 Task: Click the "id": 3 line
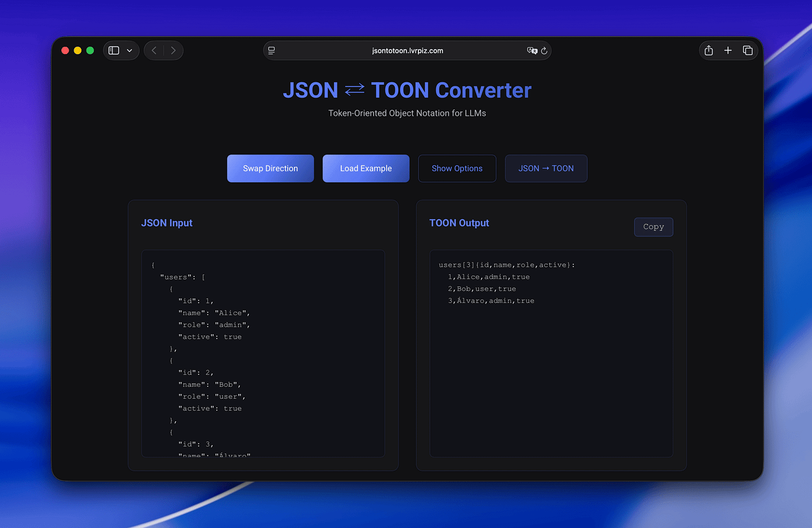196,444
